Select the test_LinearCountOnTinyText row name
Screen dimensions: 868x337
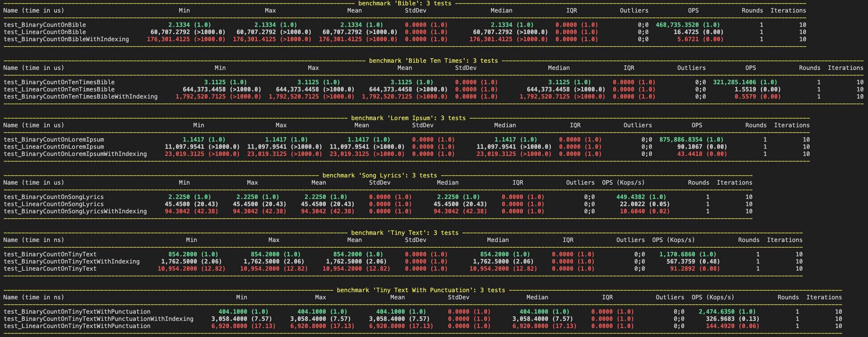pos(50,269)
